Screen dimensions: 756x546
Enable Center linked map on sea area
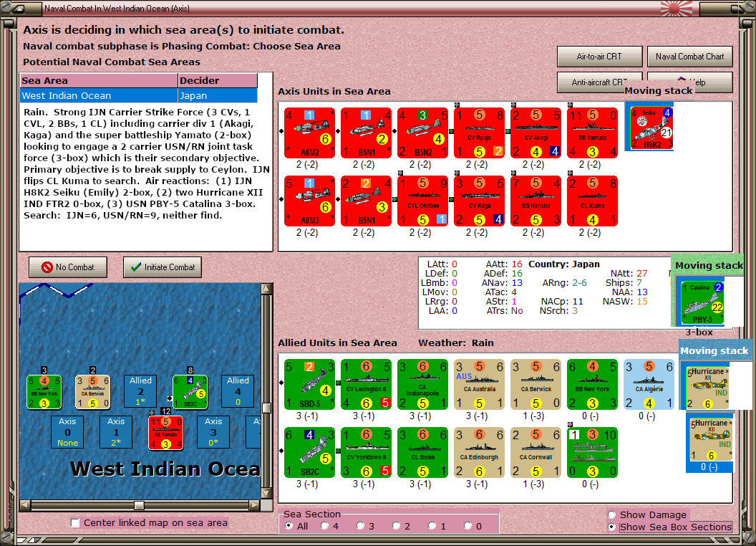pyautogui.click(x=74, y=523)
